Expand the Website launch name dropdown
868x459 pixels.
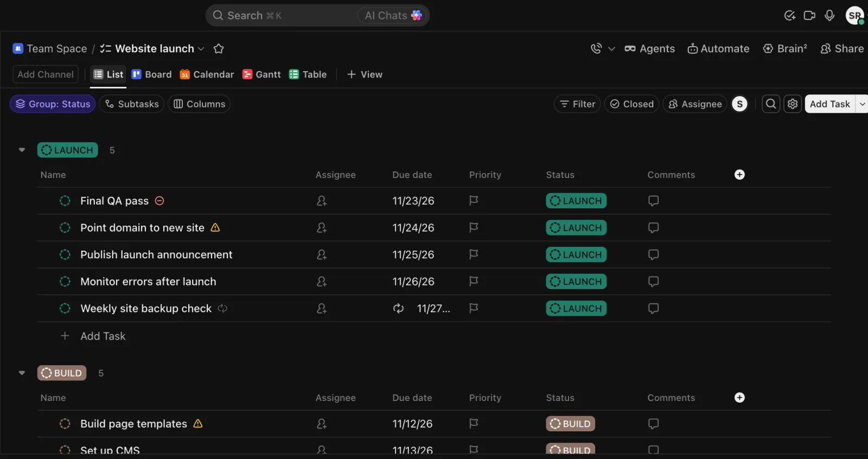tap(201, 49)
